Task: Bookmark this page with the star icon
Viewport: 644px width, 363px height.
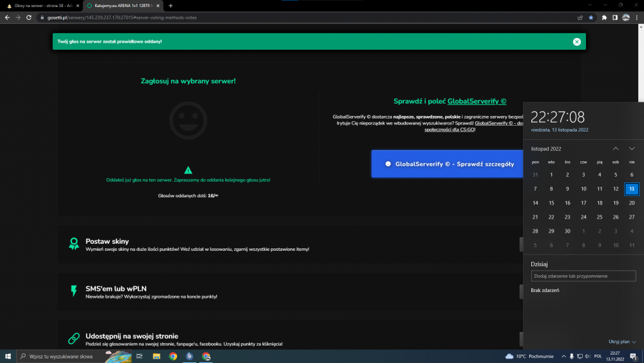Action: coord(591,17)
